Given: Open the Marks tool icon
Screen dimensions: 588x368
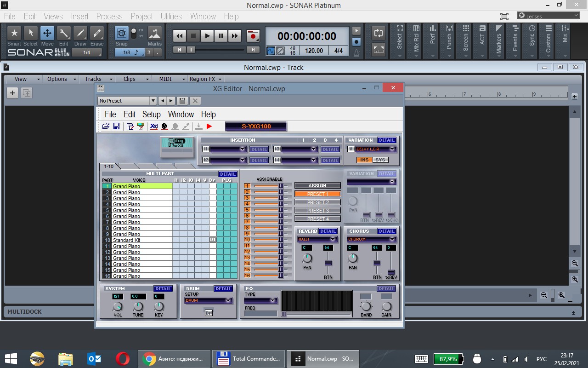Looking at the screenshot, I should [155, 34].
